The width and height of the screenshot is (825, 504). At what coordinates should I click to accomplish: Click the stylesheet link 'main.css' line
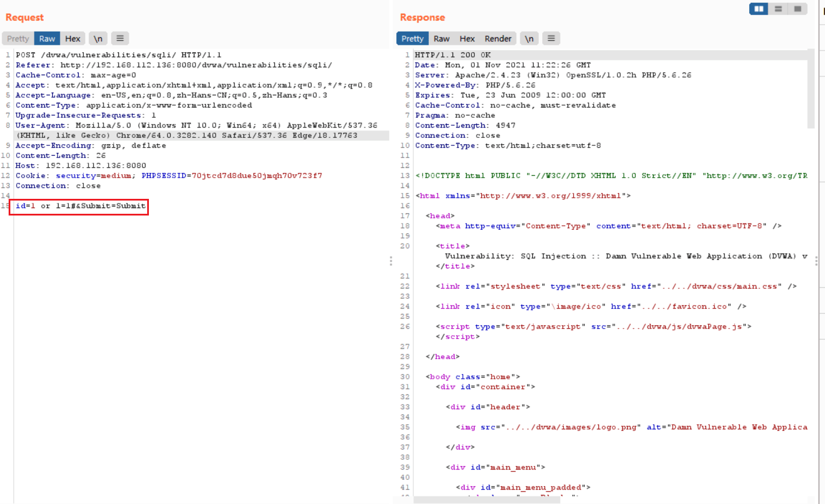coord(616,287)
